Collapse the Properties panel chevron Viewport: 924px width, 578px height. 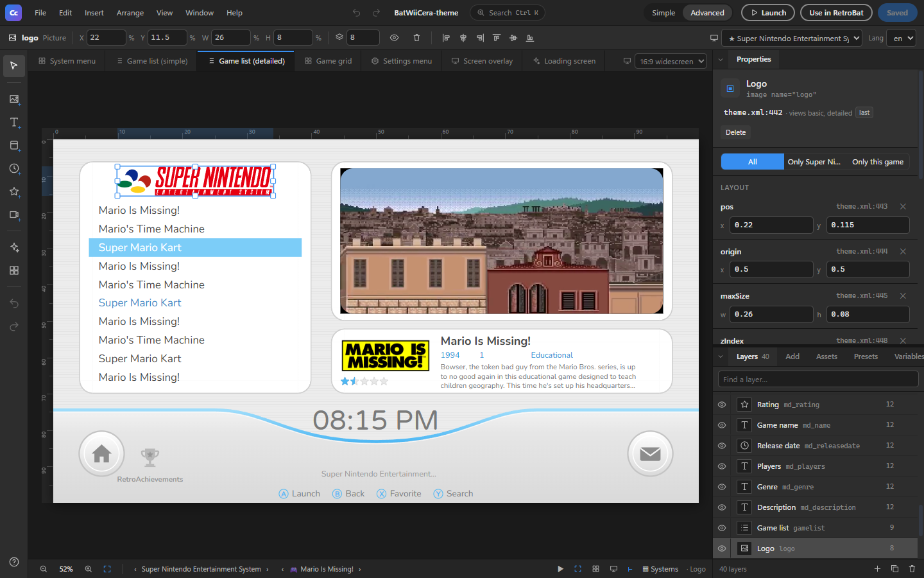pos(721,59)
